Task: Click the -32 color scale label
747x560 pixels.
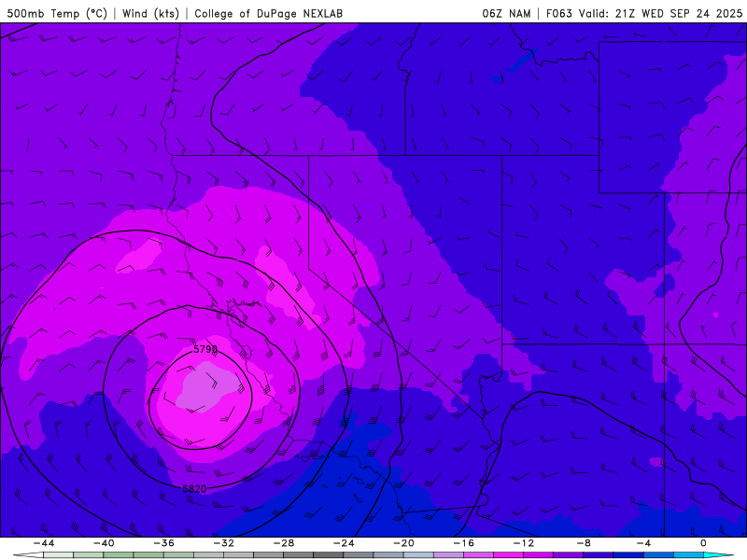Action: [x=224, y=543]
